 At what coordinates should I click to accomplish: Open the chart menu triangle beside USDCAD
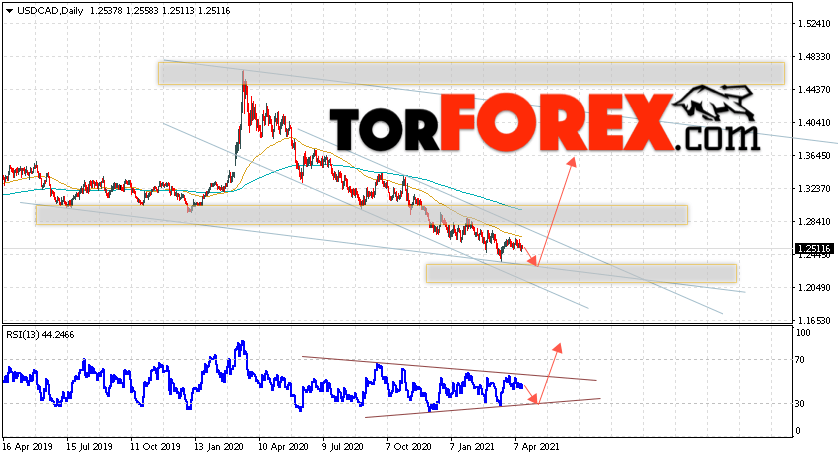[9, 11]
